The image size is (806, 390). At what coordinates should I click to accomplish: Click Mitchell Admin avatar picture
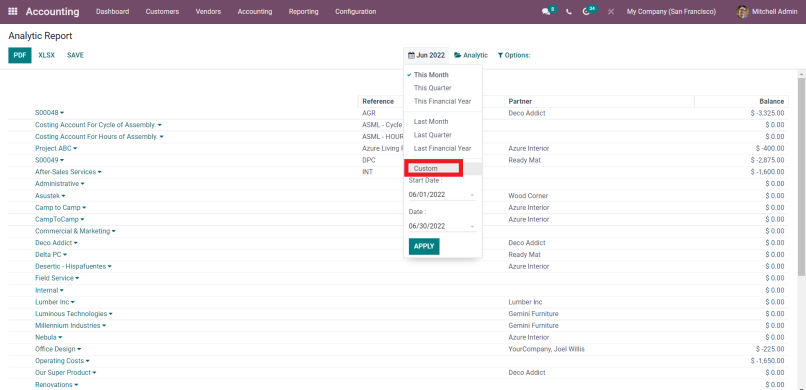pyautogui.click(x=742, y=11)
